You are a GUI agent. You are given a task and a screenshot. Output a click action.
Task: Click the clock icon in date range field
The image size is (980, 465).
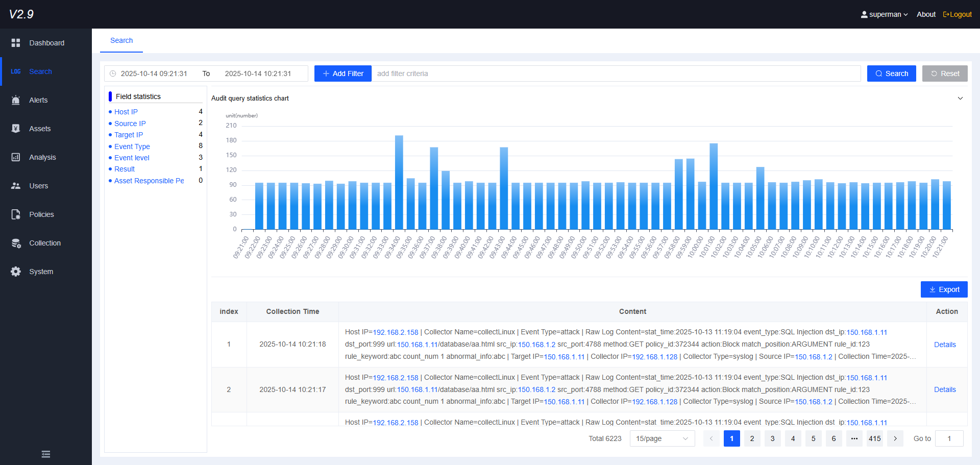coord(113,74)
